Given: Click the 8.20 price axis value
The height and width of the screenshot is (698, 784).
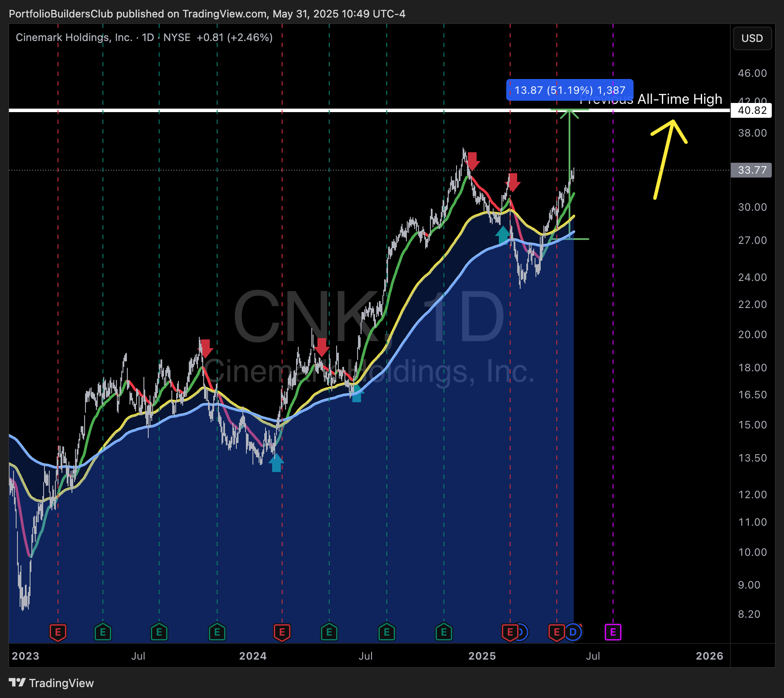Looking at the screenshot, I should [749, 614].
